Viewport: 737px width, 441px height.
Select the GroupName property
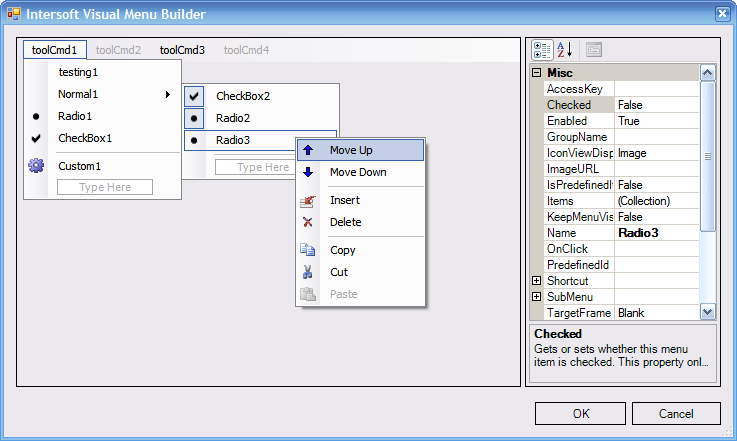[x=622, y=137]
